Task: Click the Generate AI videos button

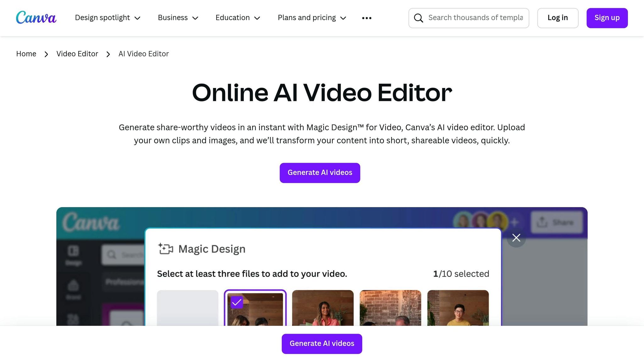Action: point(320,173)
